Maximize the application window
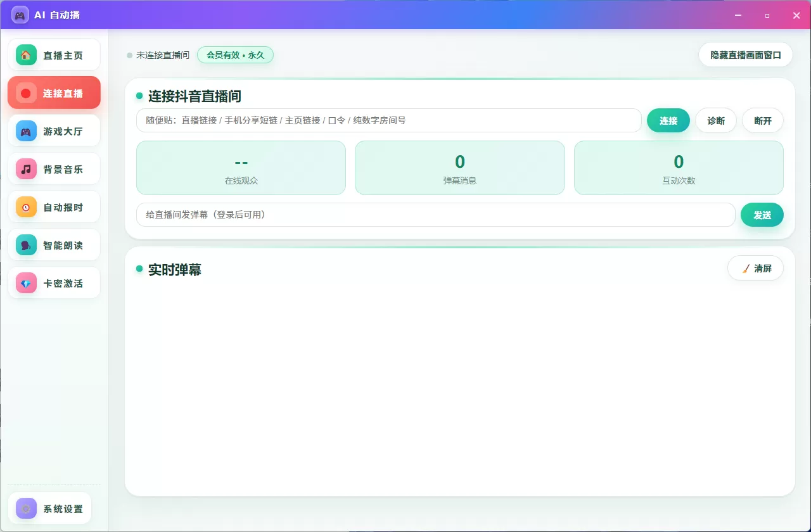The width and height of the screenshot is (811, 532). 767,15
